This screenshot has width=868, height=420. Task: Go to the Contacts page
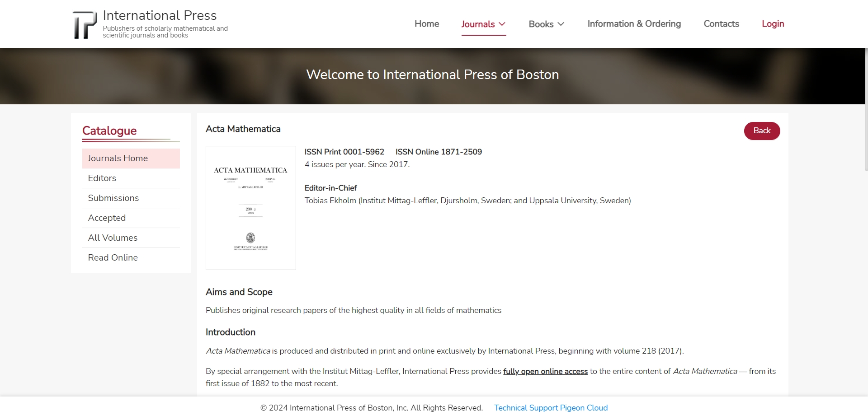tap(722, 24)
